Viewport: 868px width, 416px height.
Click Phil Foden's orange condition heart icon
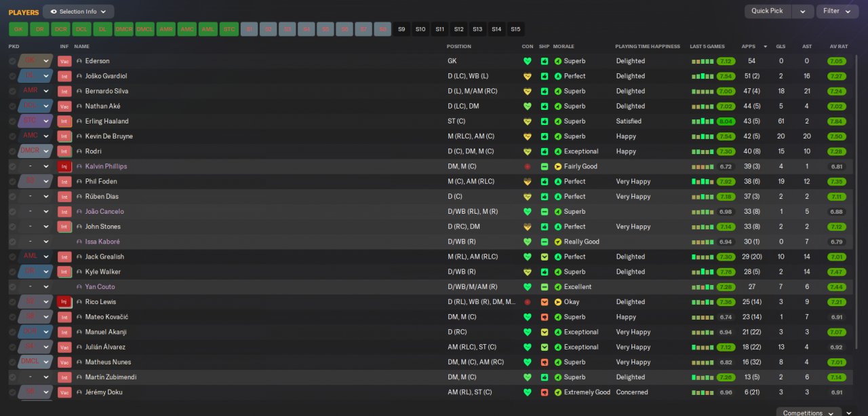tap(528, 181)
